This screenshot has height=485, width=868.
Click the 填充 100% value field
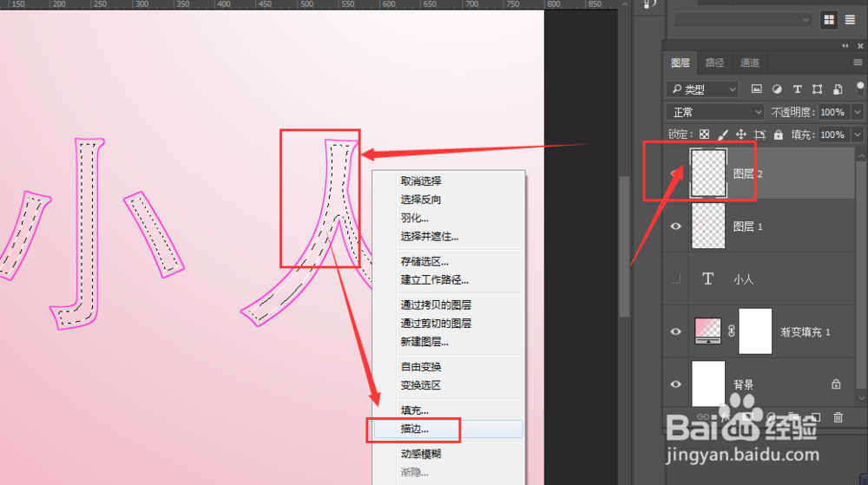click(x=833, y=134)
